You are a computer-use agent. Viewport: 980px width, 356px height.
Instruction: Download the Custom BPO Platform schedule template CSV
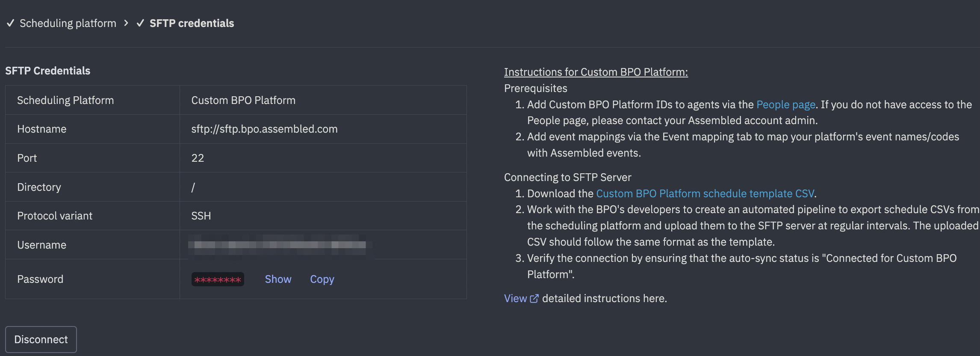[705, 193]
